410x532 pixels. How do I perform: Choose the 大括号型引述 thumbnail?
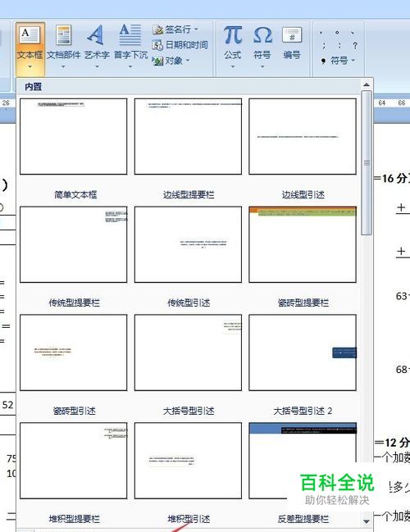click(188, 352)
